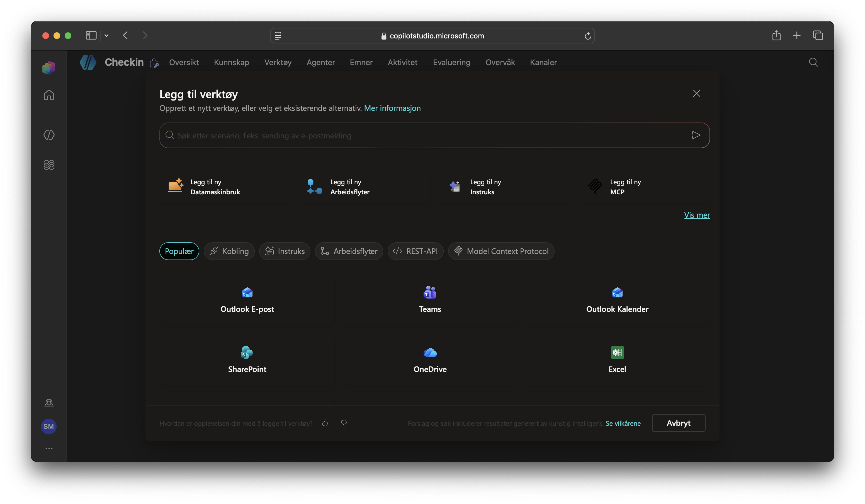
Task: Add a new Instruks tool
Action: pos(505,187)
